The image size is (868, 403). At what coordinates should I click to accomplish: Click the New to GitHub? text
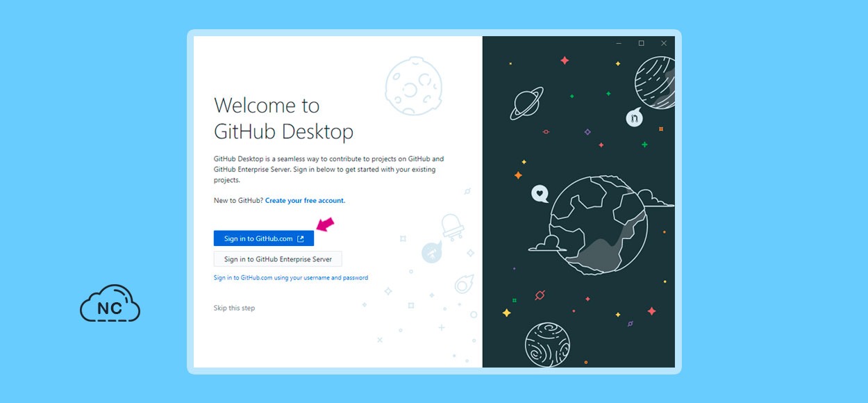[x=238, y=201]
